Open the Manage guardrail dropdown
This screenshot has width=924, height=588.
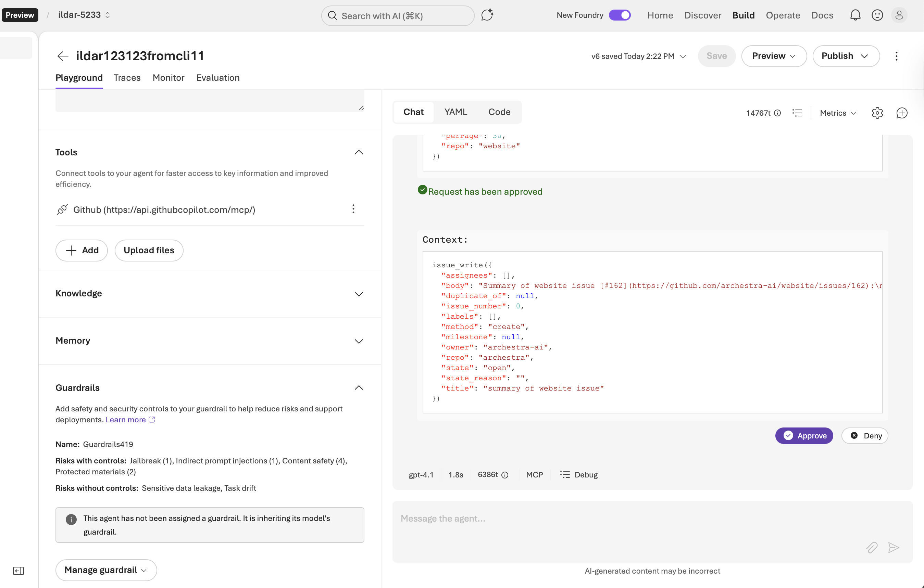tap(106, 570)
